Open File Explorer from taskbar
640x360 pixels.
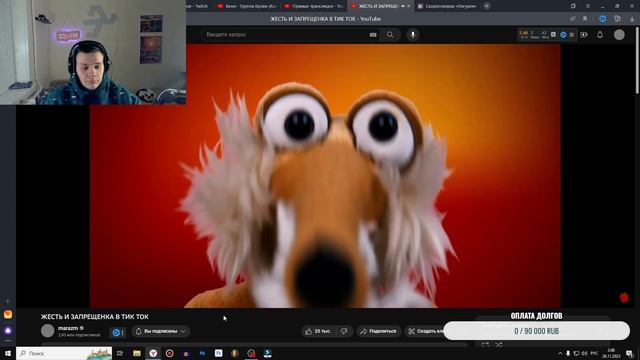(137, 353)
